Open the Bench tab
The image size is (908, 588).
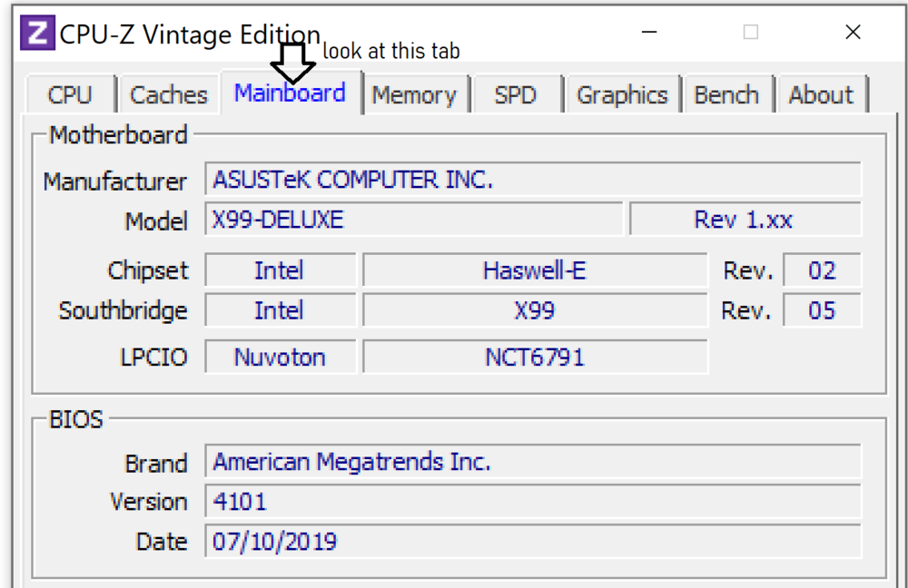(729, 93)
